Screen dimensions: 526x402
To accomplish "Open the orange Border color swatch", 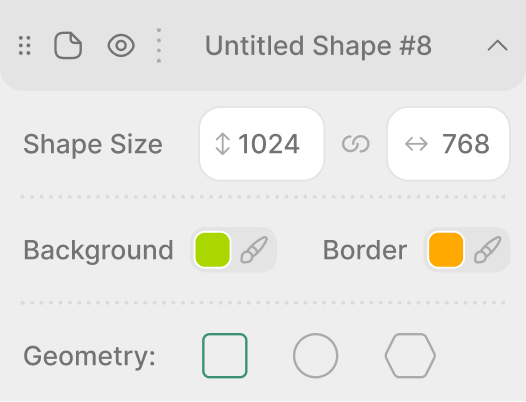I will click(x=446, y=250).
